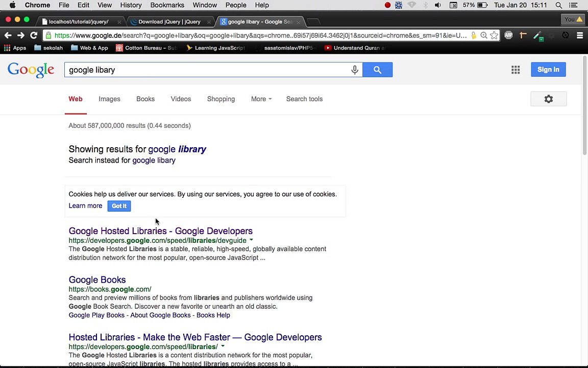
Task: Expand the More search filters dropdown
Action: (x=261, y=99)
